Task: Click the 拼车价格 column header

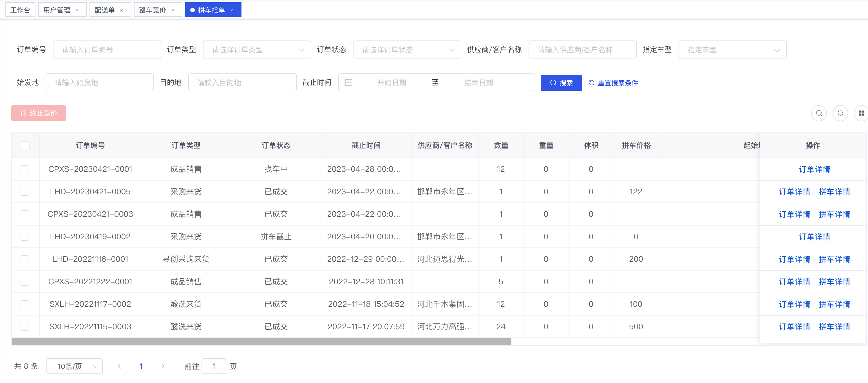Action: (x=636, y=145)
